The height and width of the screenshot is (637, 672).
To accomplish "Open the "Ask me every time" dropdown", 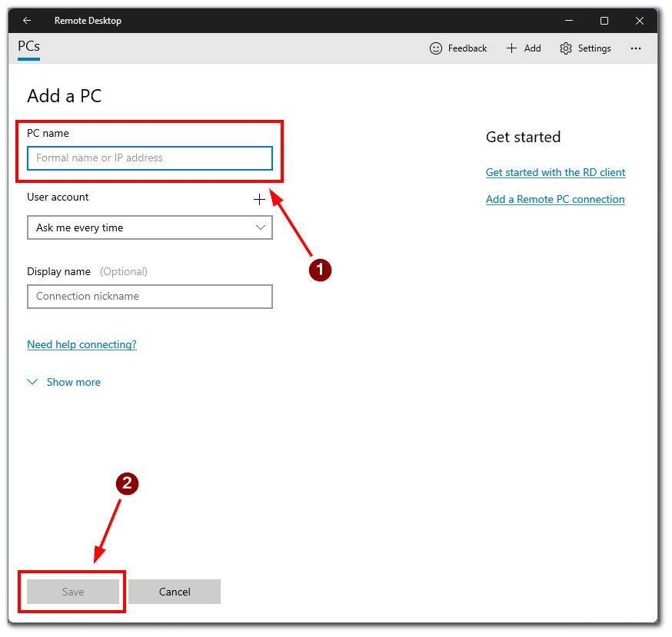I will (x=150, y=227).
